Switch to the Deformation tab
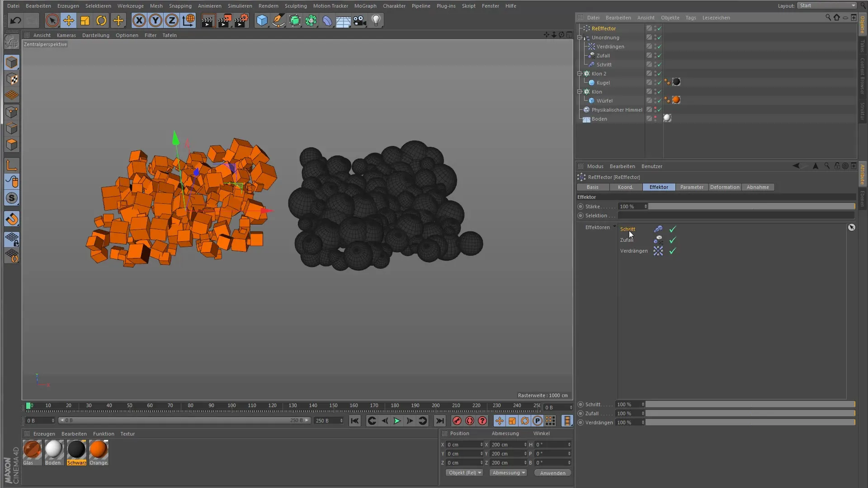 tap(725, 187)
